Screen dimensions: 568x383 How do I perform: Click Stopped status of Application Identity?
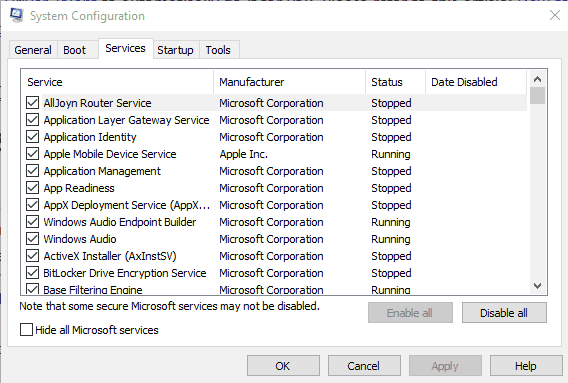point(391,137)
